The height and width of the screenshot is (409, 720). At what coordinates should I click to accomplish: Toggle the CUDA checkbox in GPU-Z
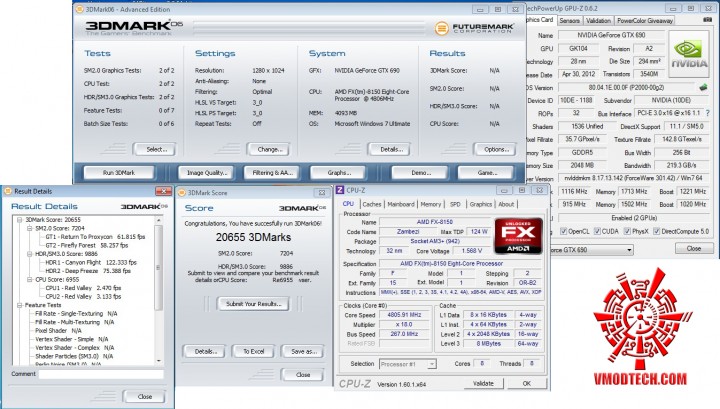click(597, 231)
